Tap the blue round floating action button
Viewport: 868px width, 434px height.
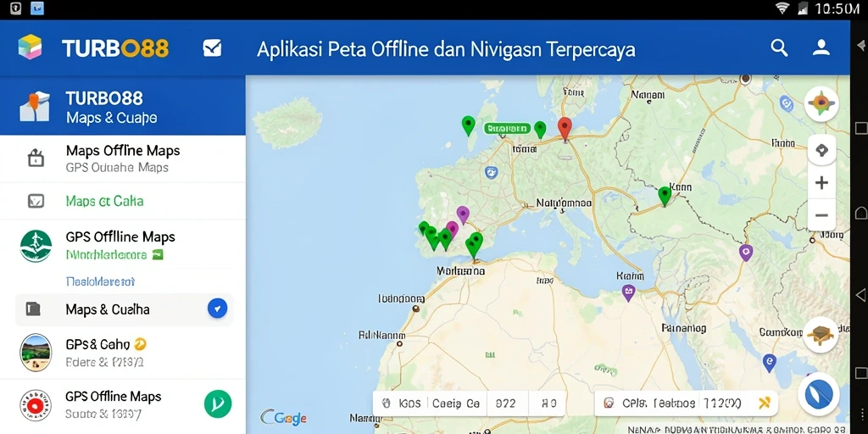point(819,394)
